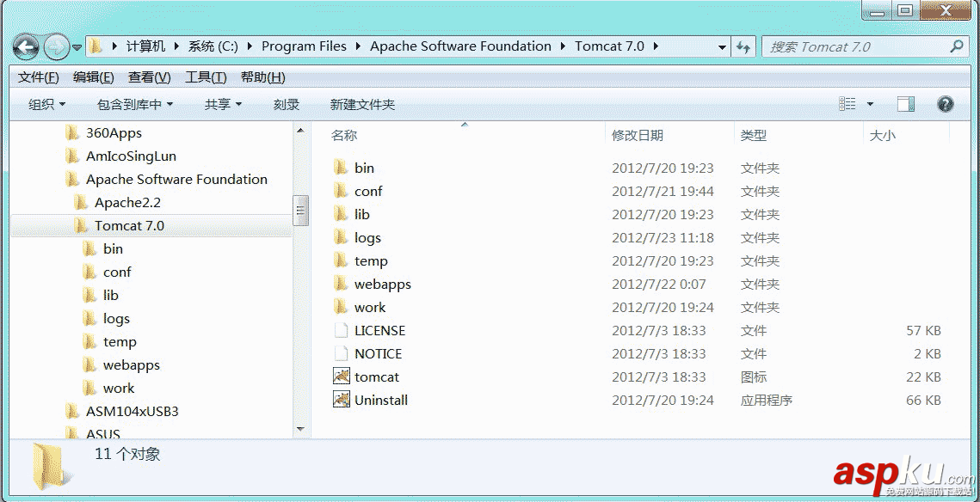This screenshot has width=980, height=502.
Task: Select the work folder icon in file list
Action: [x=341, y=307]
